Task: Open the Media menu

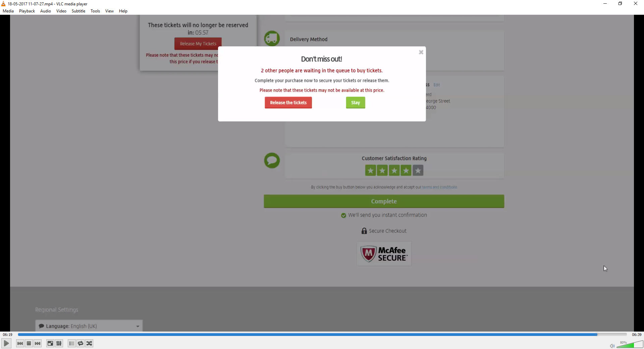Action: pyautogui.click(x=8, y=11)
